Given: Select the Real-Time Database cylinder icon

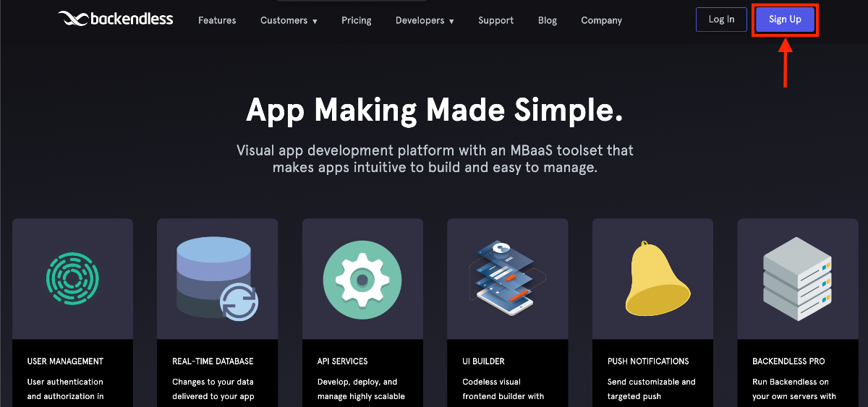Looking at the screenshot, I should (x=217, y=279).
